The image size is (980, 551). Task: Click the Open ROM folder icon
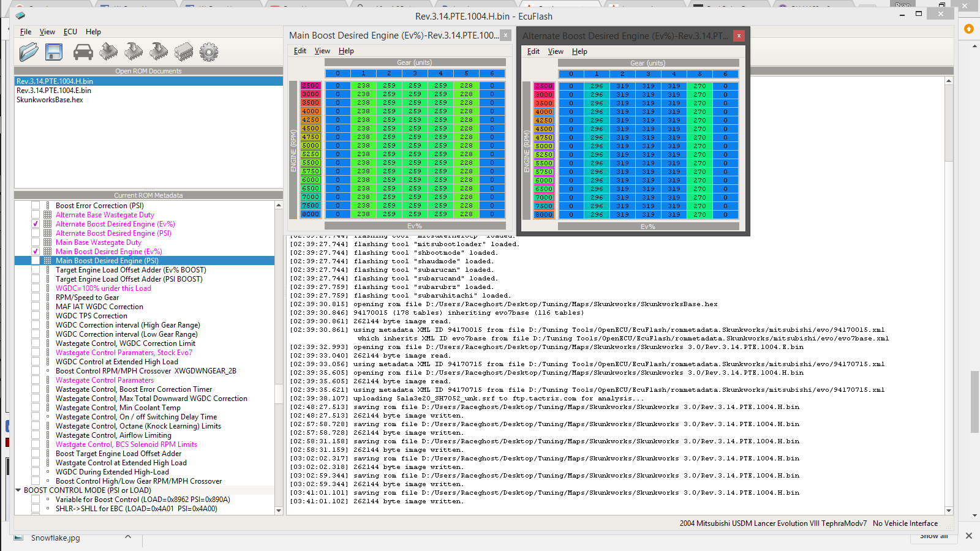28,52
